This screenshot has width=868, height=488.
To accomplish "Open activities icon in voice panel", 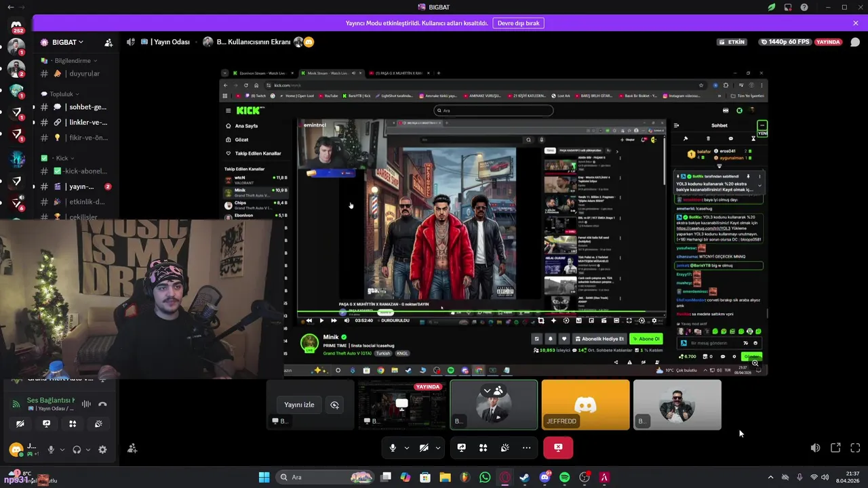I will [x=73, y=424].
